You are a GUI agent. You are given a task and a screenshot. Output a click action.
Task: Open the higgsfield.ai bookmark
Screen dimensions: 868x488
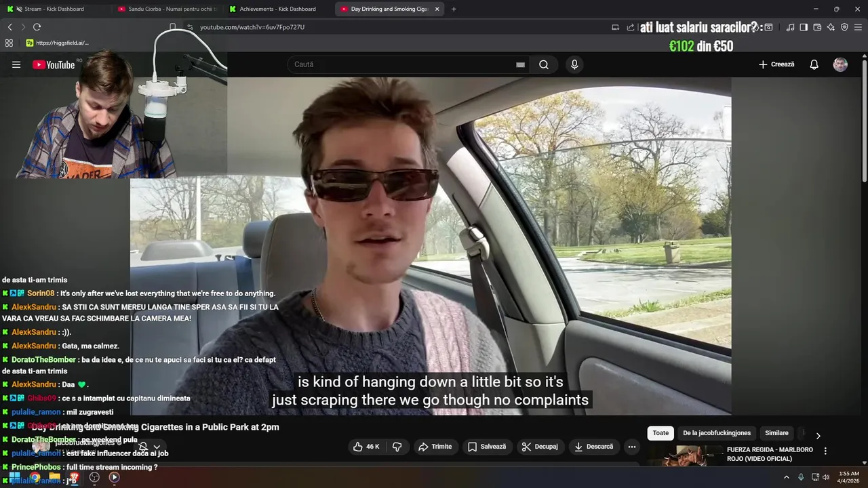pos(58,43)
